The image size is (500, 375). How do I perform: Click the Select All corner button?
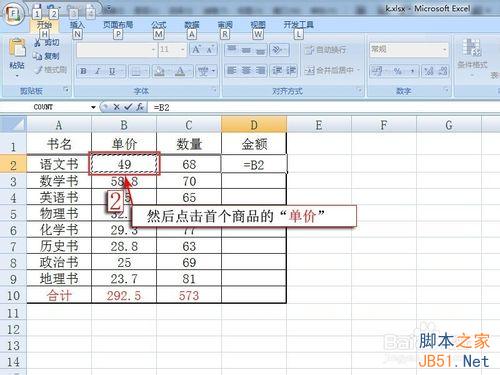point(13,125)
